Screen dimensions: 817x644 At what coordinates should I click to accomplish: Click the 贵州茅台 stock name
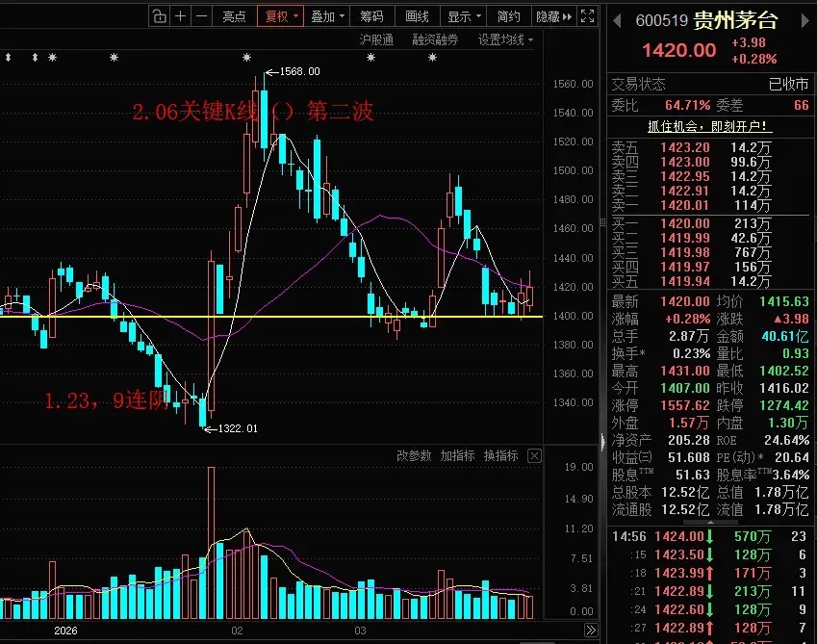pyautogui.click(x=736, y=20)
